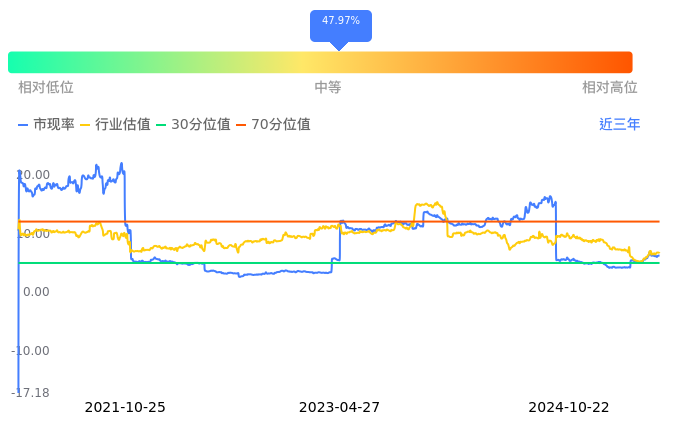The image size is (686, 442).
Task: Click the -17.18 minimum axis value
Action: [31, 393]
